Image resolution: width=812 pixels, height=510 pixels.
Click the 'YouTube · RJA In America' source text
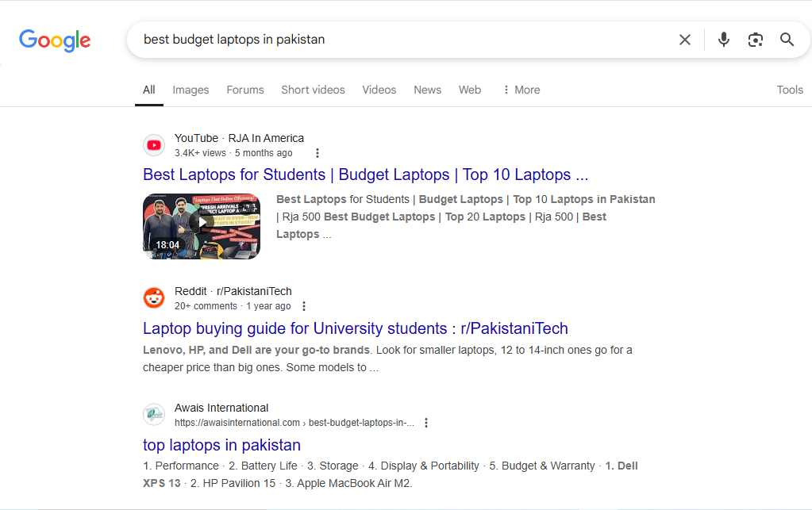(239, 138)
